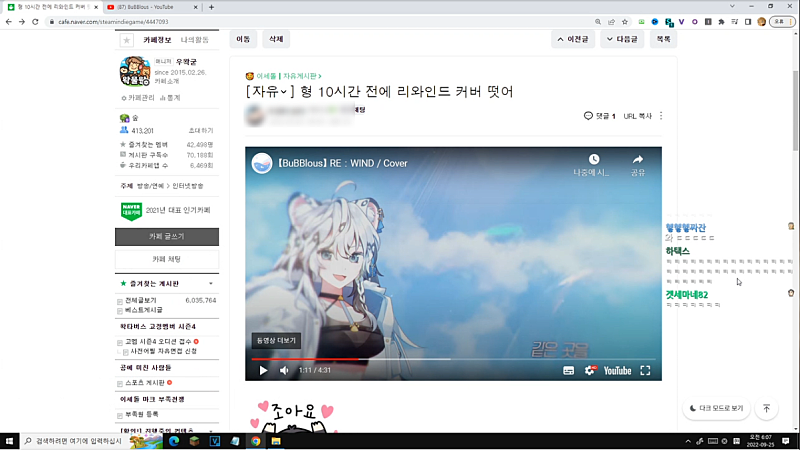This screenshot has width=800, height=450.
Task: Jump to page top arrow button
Action: (x=766, y=408)
